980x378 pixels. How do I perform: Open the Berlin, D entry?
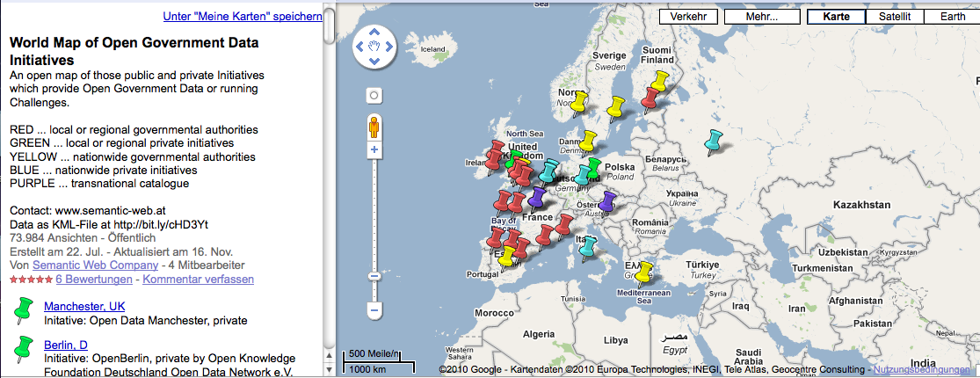66,345
